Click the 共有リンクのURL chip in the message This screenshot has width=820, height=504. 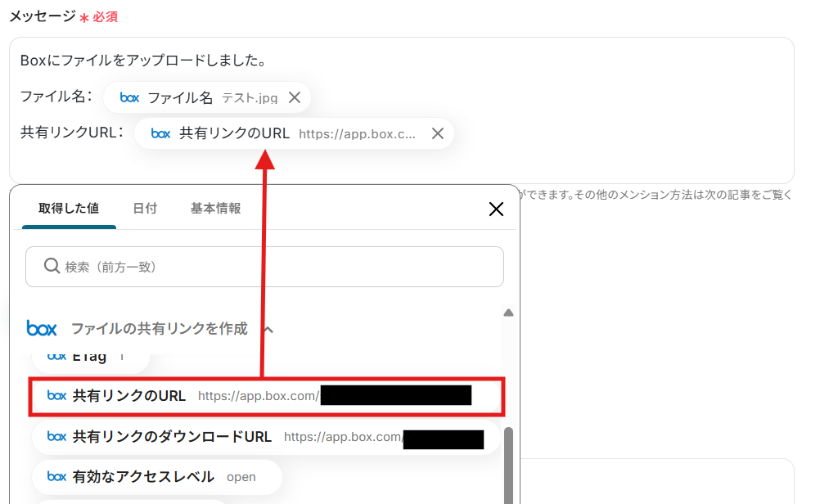[294, 134]
